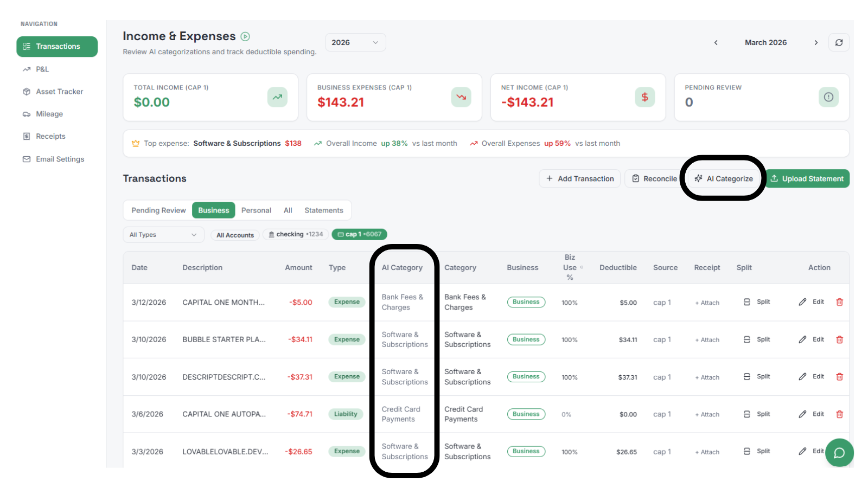The width and height of the screenshot is (868, 488).
Task: Filter by checking •1234 account
Action: (296, 234)
